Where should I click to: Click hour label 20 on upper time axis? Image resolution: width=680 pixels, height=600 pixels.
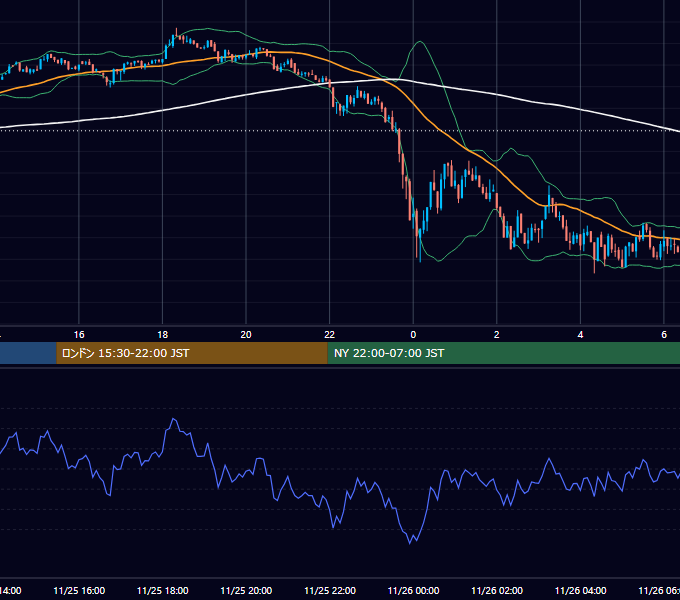[246, 335]
